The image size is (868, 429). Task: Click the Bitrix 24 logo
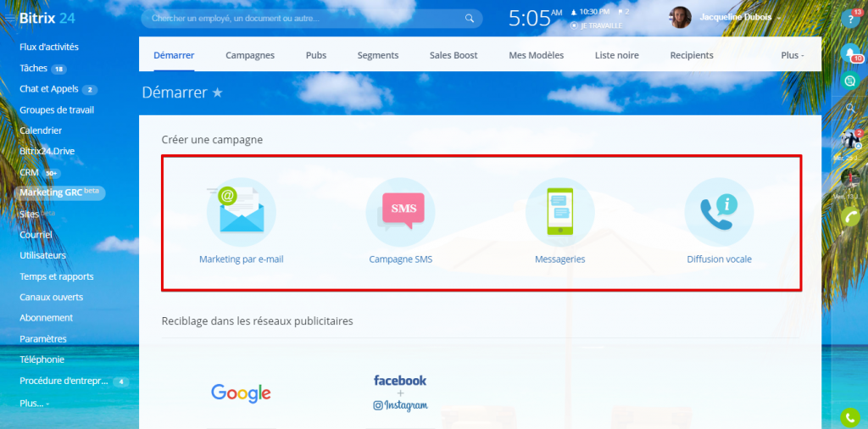click(47, 19)
